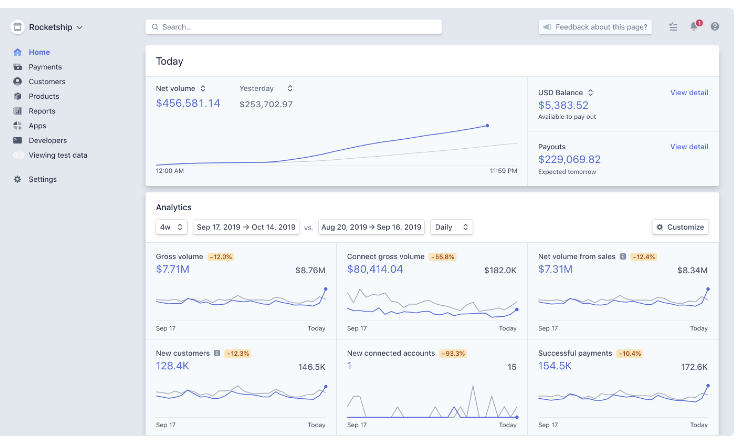The image size is (736, 442).
Task: Click the $229,069.82 payouts amount
Action: point(569,160)
